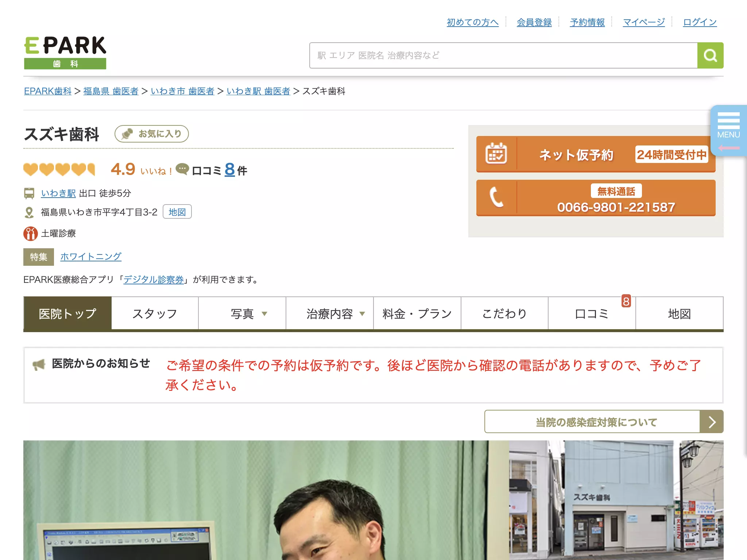Click the map pin icon beside address
Screen dimensions: 747x560
coord(29,213)
